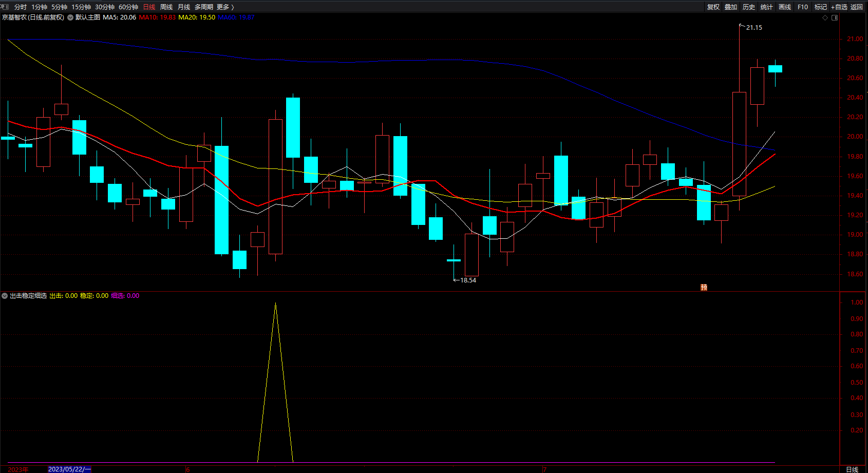
Task: Open the F10 company info
Action: [803, 7]
